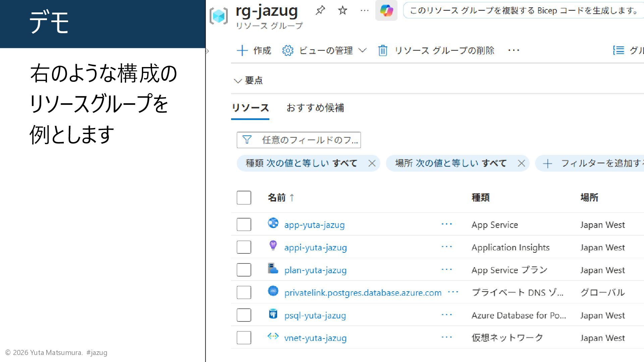Check the select-all checkbox in header
This screenshot has height=362, width=644.
coord(244,198)
